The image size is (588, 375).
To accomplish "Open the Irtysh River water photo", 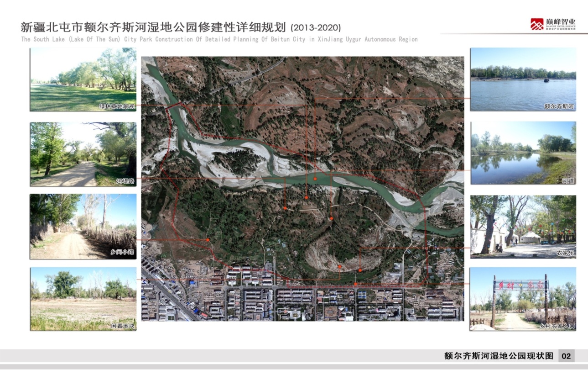I will 523,79.
